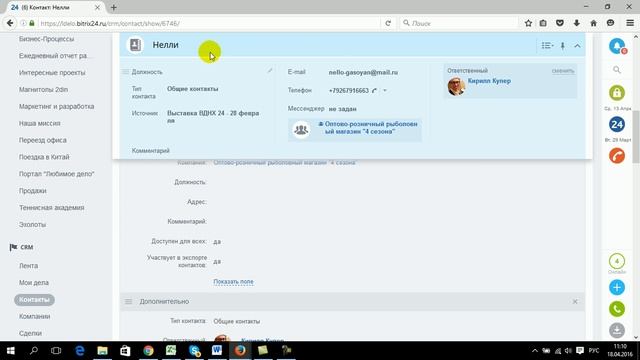This screenshot has height=360, width=640.
Task: Close the Дополнительно section
Action: pos(575,302)
